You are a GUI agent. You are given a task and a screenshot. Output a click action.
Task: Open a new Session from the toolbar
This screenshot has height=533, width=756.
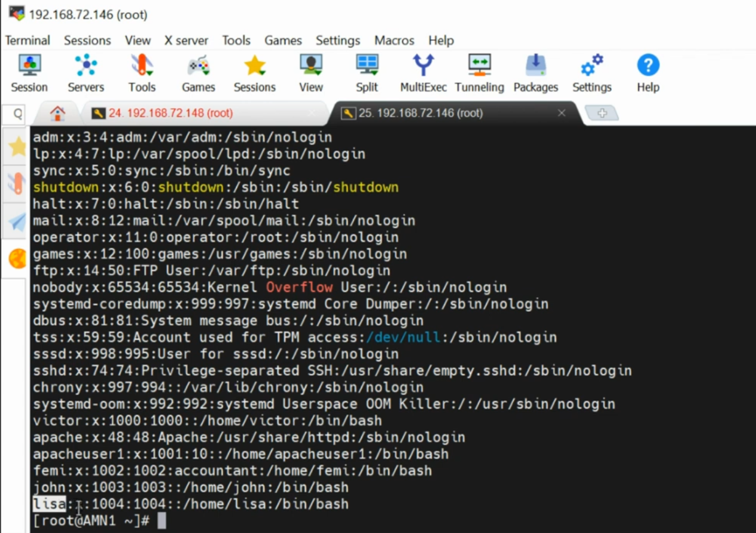coord(29,72)
